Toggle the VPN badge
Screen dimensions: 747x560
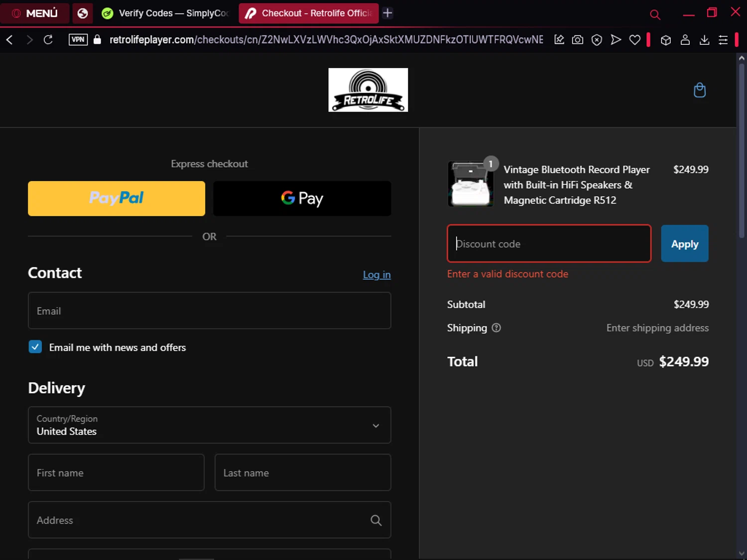pos(78,40)
